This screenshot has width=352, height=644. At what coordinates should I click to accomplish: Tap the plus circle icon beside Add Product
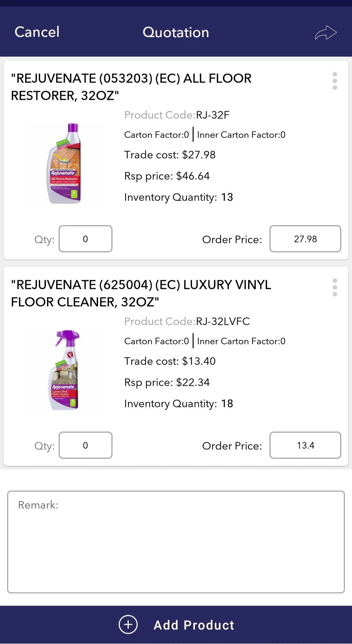coord(128,624)
